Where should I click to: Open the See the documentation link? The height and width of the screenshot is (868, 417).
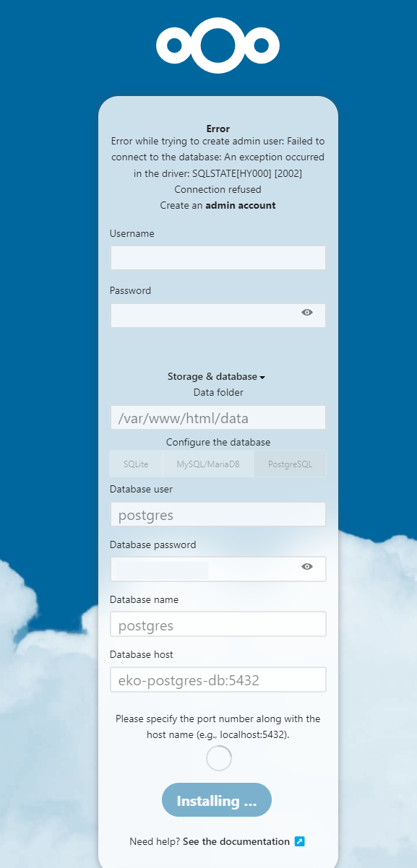click(236, 841)
